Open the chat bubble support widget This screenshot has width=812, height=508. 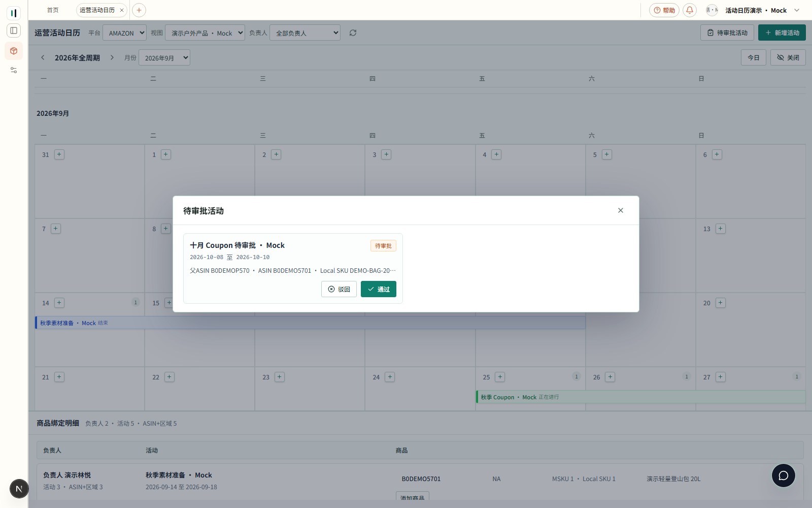click(784, 475)
